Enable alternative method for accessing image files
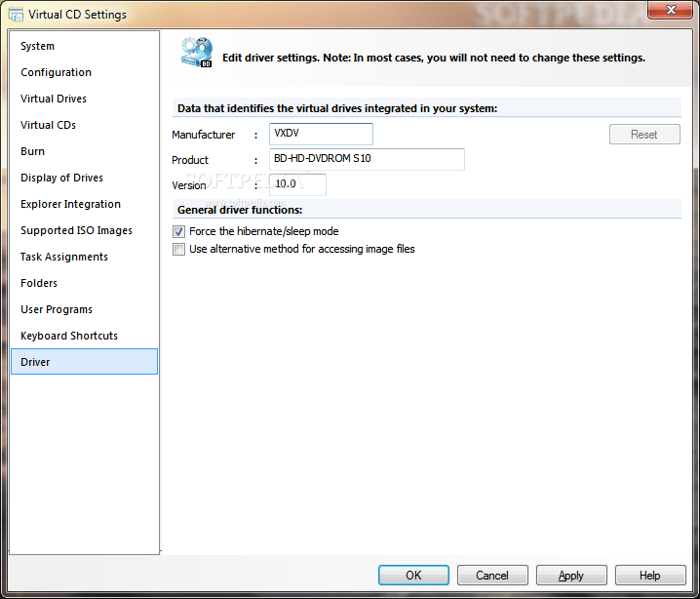Image resolution: width=700 pixels, height=599 pixels. coord(178,249)
